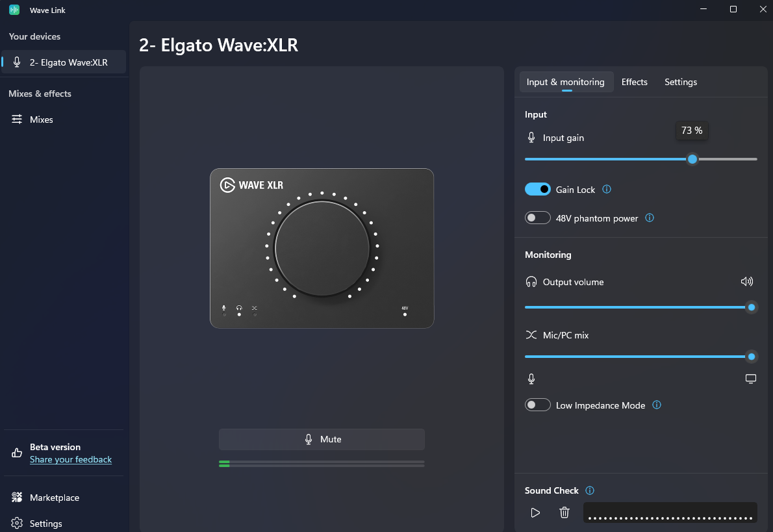Viewport: 773px width, 532px height.
Task: Select the 2- Elgato Wave:XLR device in sidebar
Action: 64,62
